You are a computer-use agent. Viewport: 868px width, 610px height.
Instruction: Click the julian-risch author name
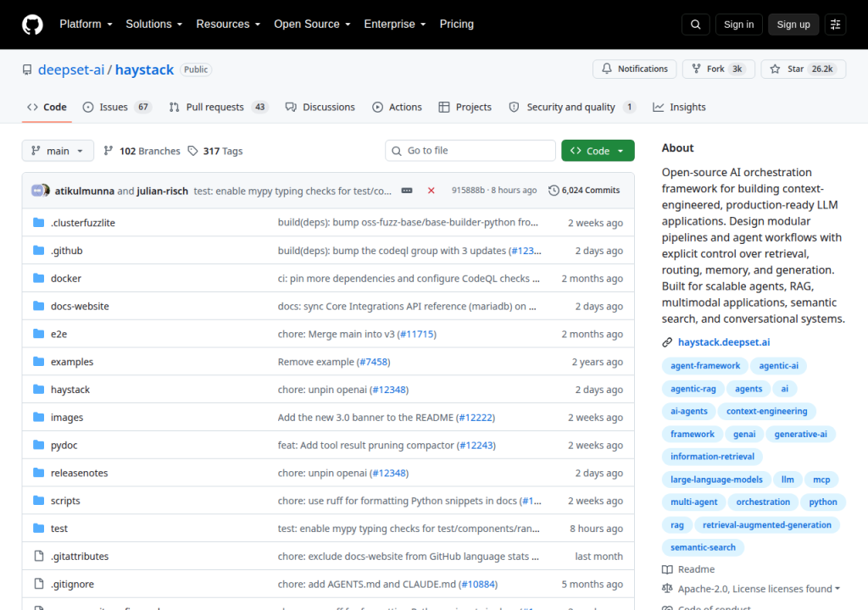pos(162,191)
